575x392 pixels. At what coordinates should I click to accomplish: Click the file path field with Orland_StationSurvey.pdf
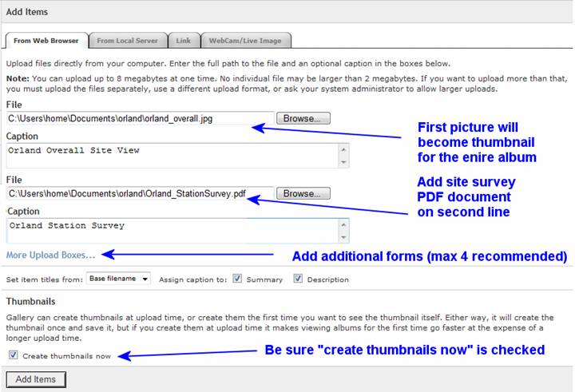point(140,194)
